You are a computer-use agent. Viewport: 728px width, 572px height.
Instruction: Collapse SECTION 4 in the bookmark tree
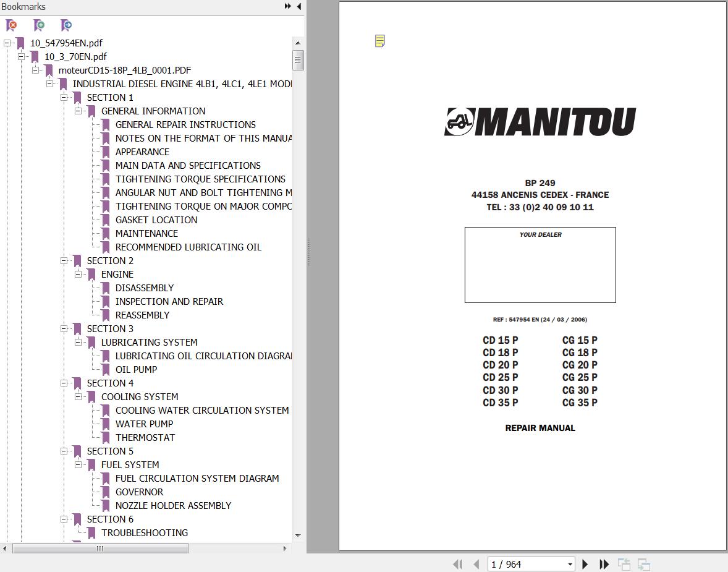click(x=64, y=383)
